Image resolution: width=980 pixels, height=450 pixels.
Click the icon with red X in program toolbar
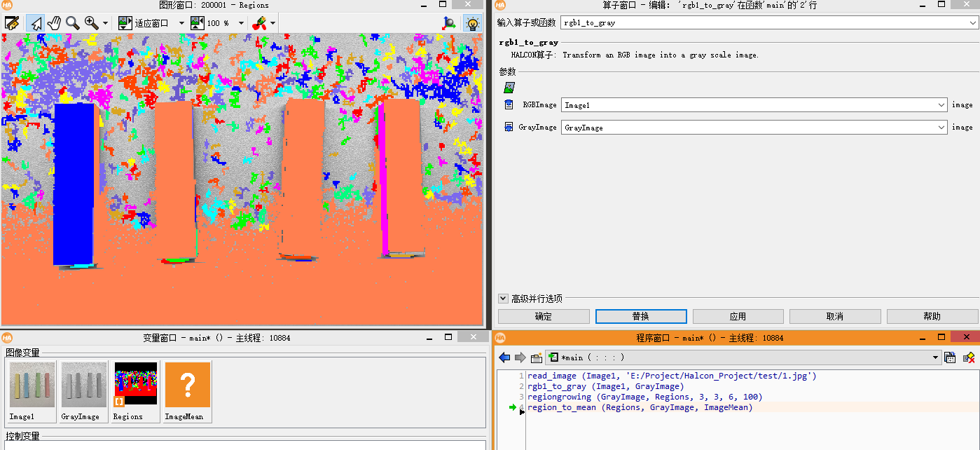coord(969,357)
